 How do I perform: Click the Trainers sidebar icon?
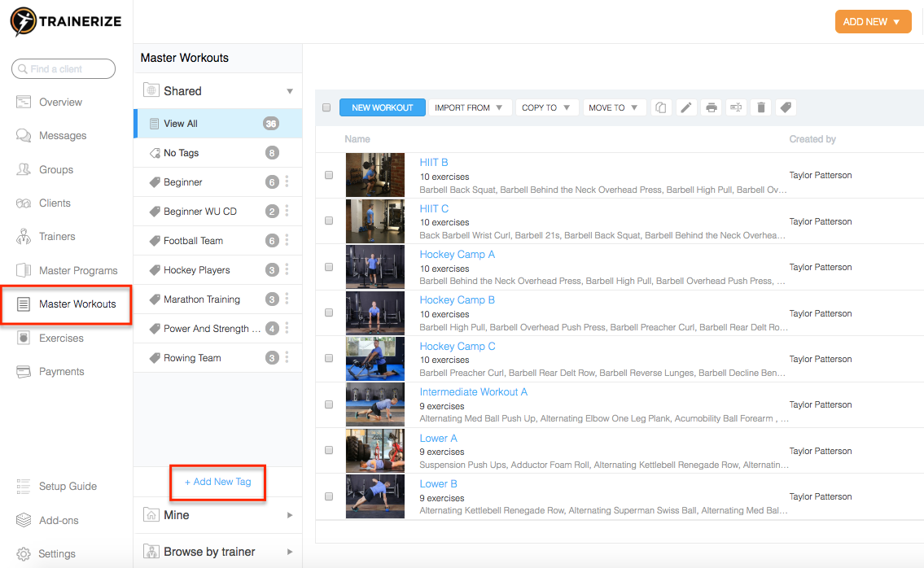click(x=24, y=236)
